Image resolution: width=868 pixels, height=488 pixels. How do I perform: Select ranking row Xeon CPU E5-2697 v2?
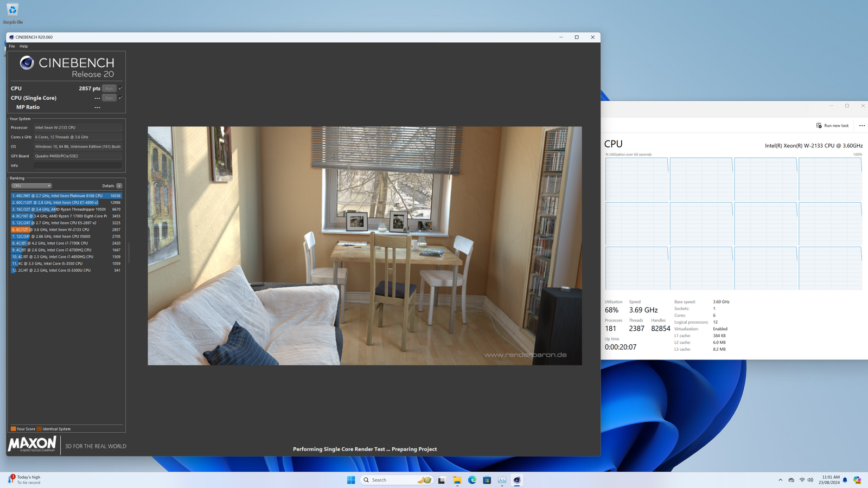point(66,223)
